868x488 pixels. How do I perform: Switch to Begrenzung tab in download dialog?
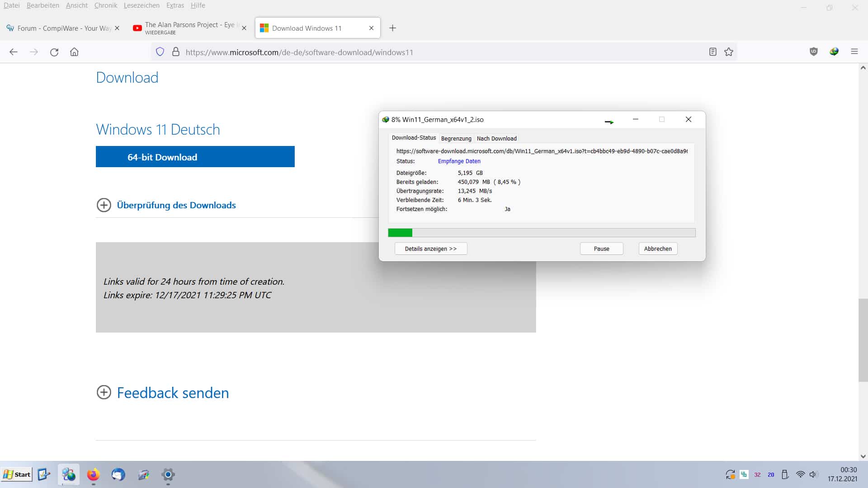456,138
